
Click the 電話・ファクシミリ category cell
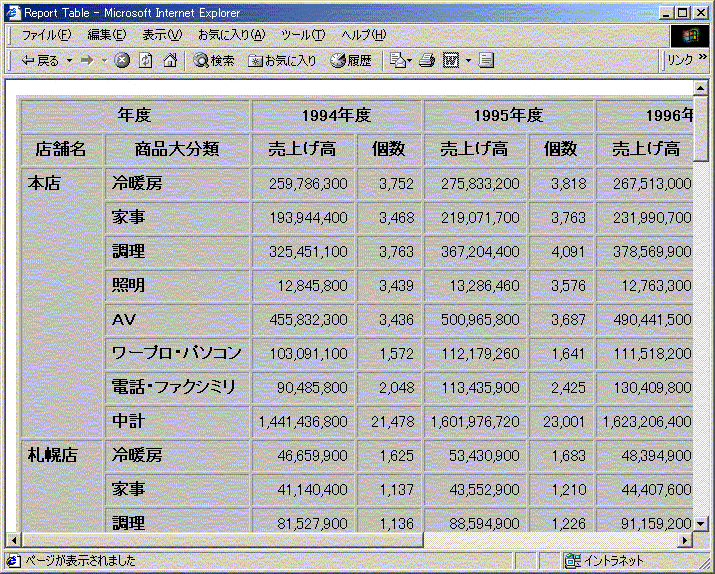177,388
